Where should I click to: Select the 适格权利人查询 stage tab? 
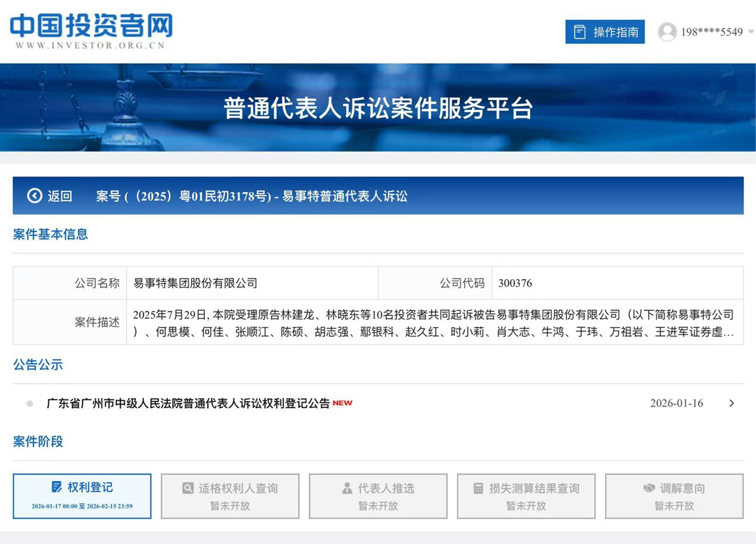(x=230, y=496)
